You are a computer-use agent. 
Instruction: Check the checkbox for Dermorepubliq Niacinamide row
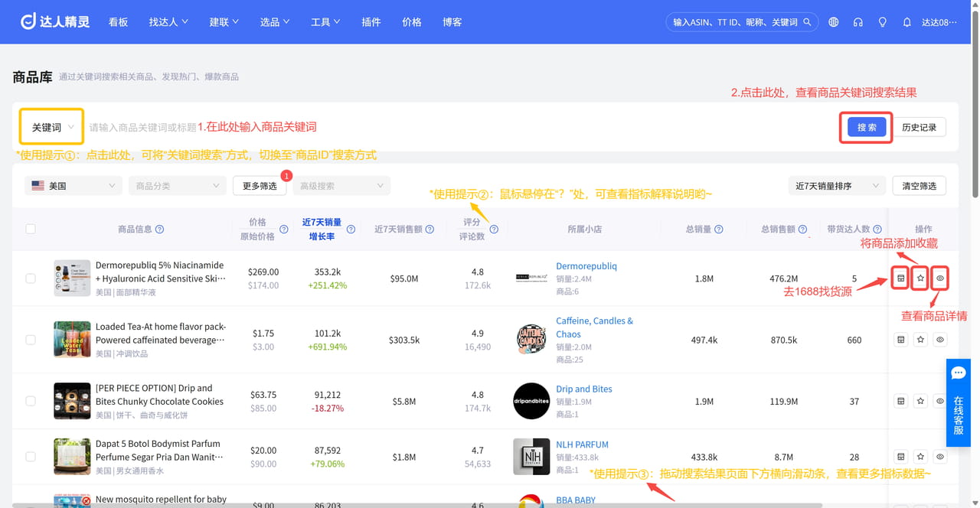[x=31, y=278]
